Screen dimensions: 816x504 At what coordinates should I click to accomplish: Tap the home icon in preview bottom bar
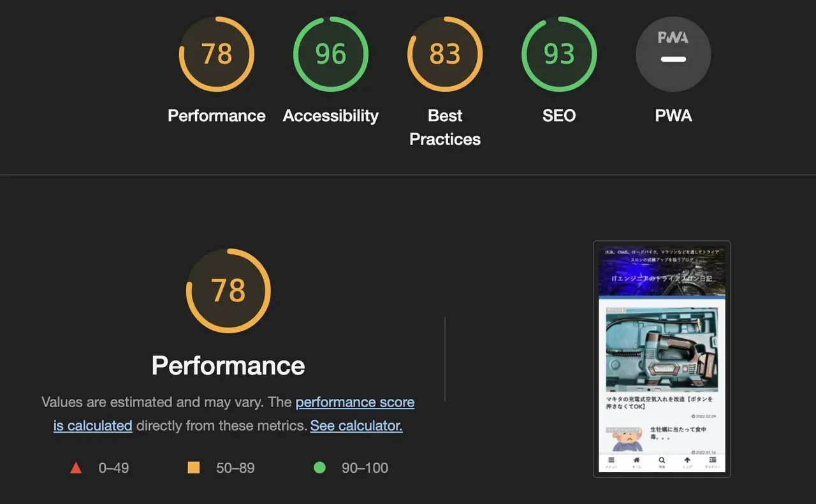coord(636,461)
